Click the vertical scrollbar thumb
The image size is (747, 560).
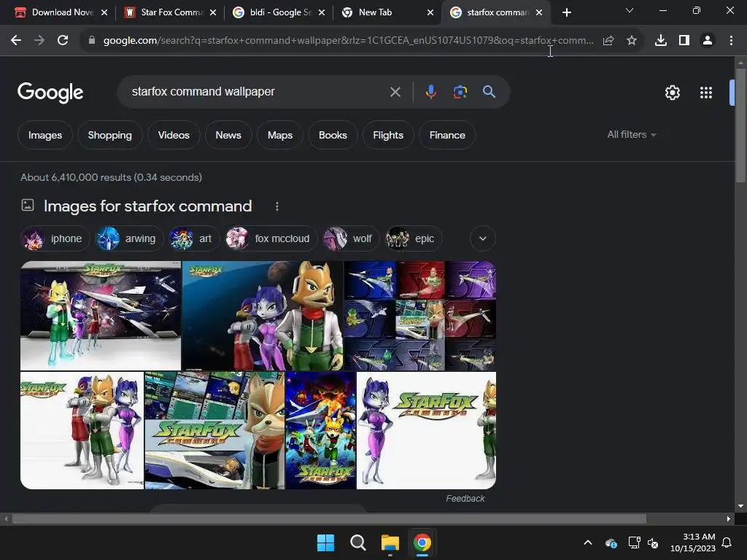(x=740, y=125)
